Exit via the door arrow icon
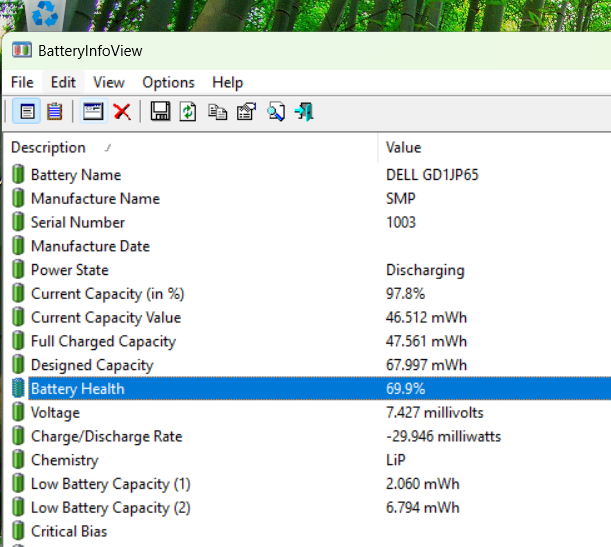Screen dimensions: 611x547 [304, 112]
